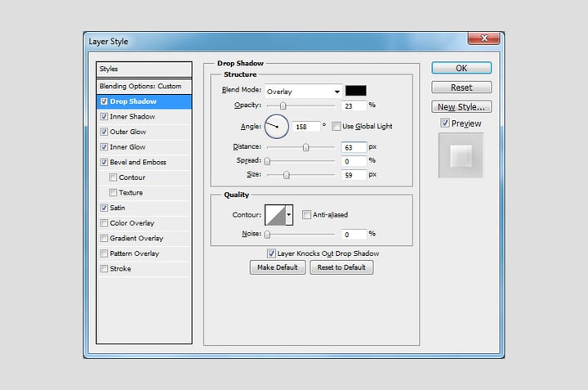Open the Blend Mode dropdown
Image resolution: width=588 pixels, height=390 pixels.
click(302, 92)
